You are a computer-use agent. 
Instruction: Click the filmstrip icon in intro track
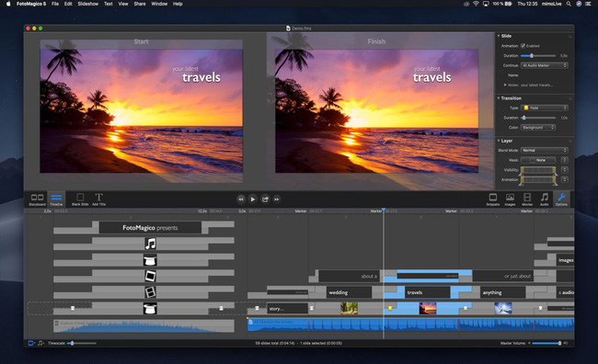click(150, 292)
